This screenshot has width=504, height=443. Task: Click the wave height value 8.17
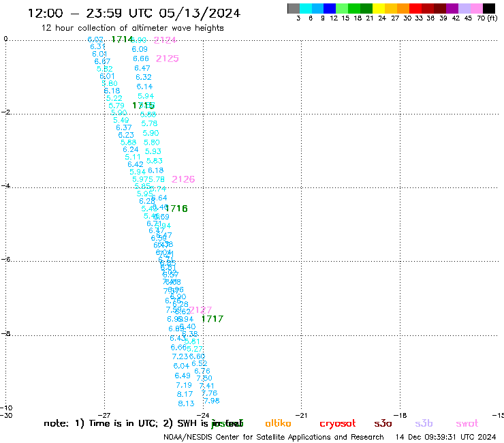click(x=185, y=394)
